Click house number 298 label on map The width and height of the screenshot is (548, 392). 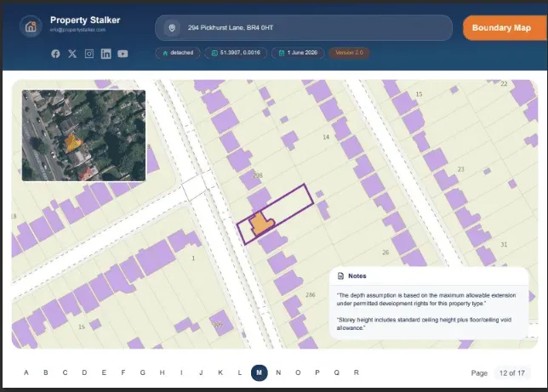(x=258, y=175)
